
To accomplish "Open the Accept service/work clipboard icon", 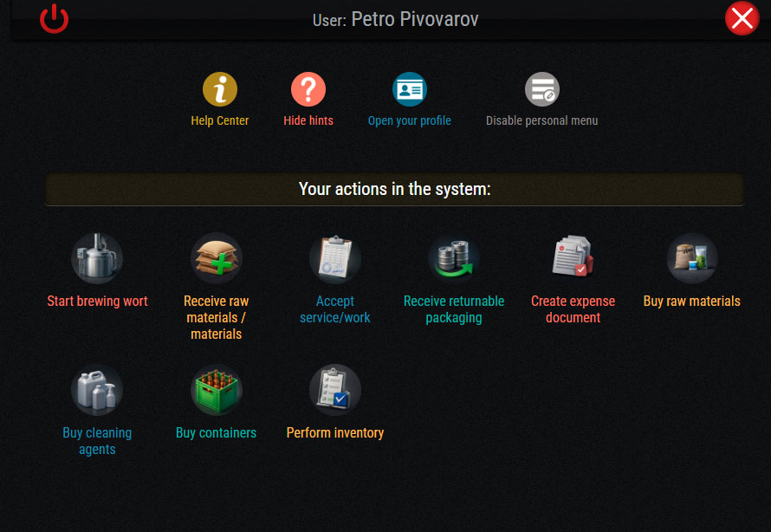I will [335, 259].
